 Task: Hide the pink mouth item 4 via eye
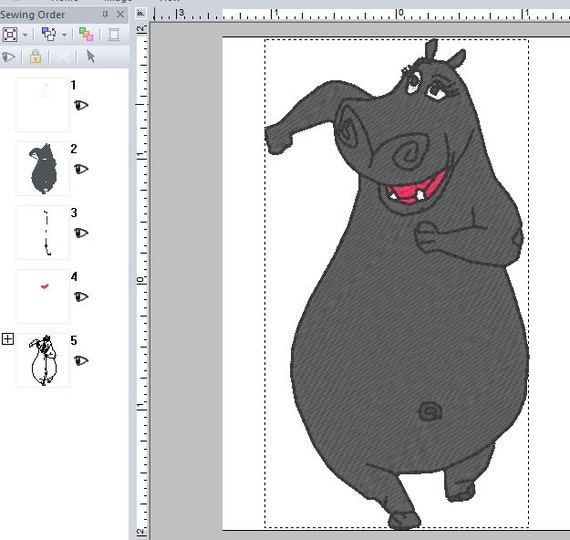tap(81, 297)
